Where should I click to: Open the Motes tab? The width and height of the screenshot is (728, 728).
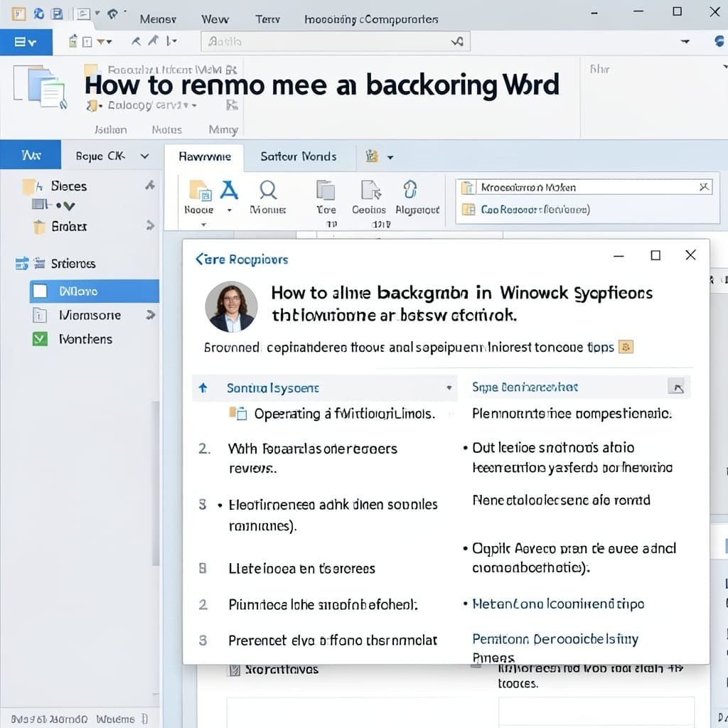166,129
